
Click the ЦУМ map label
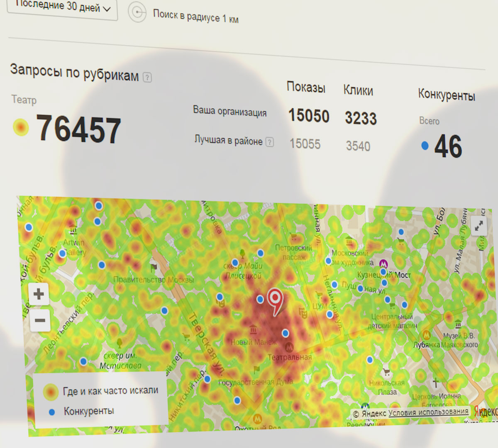(x=320, y=306)
